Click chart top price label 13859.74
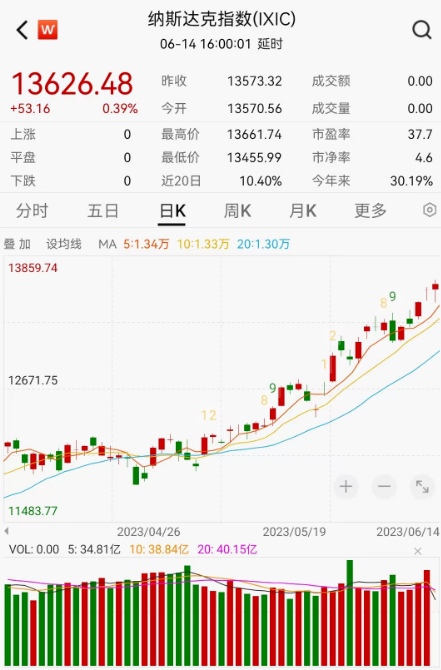This screenshot has height=670, width=441. (x=32, y=268)
